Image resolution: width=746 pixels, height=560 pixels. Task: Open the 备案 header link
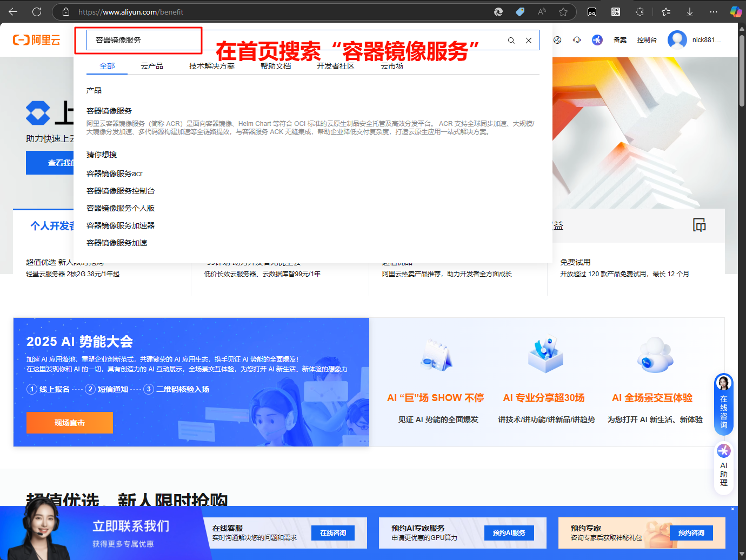[x=620, y=40]
